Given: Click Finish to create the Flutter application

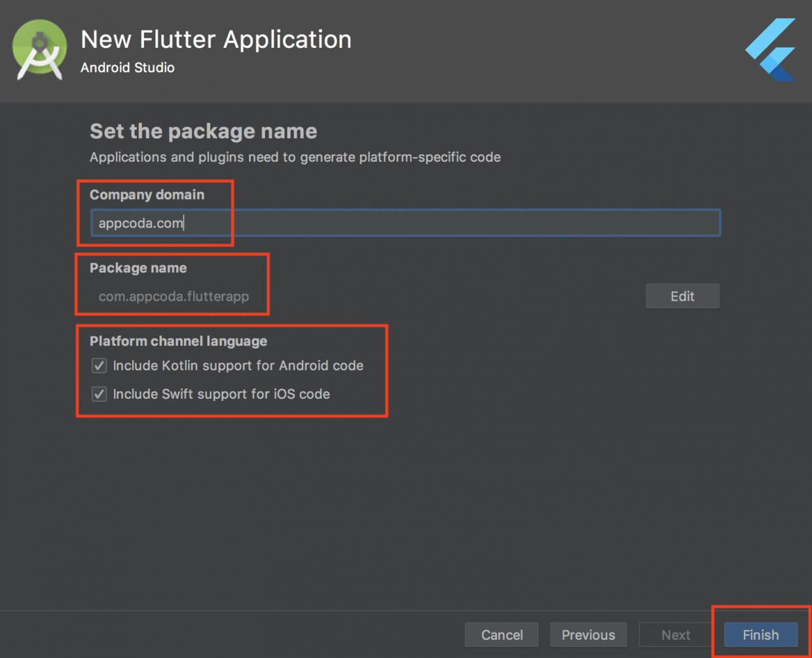Looking at the screenshot, I should click(760, 634).
